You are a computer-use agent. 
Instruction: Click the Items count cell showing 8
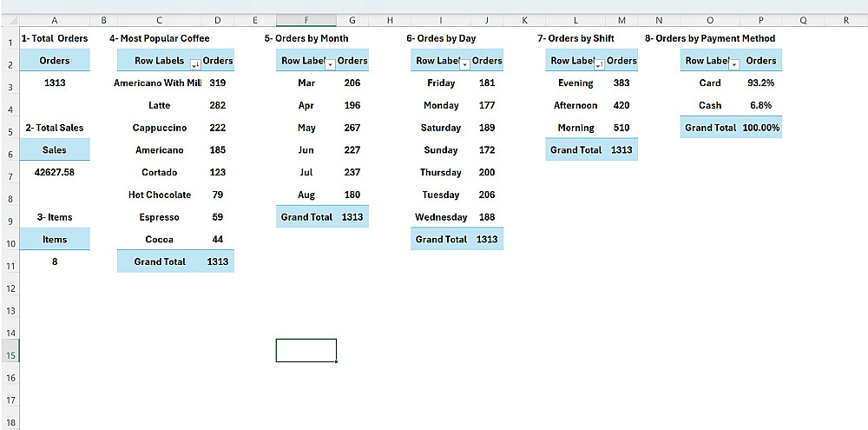[x=54, y=261]
